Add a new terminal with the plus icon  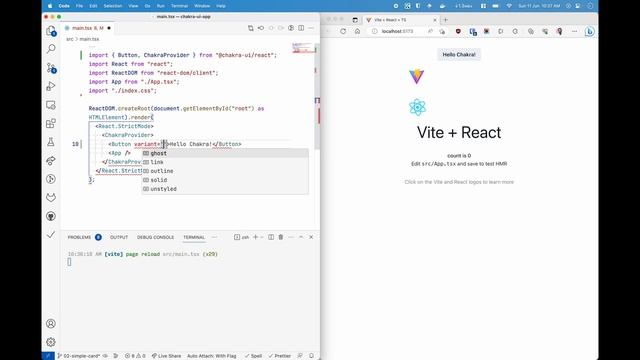(256, 237)
